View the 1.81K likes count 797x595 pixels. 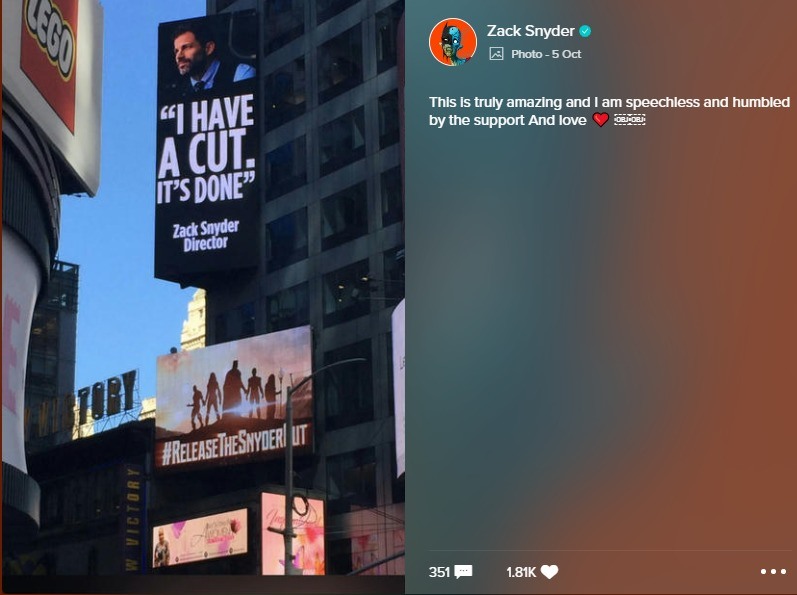click(x=521, y=572)
